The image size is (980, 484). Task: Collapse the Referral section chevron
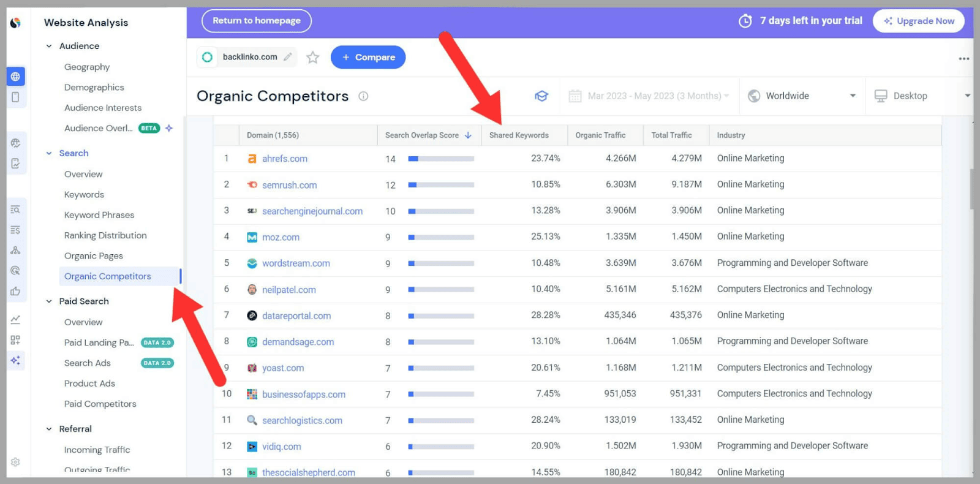[x=49, y=429]
